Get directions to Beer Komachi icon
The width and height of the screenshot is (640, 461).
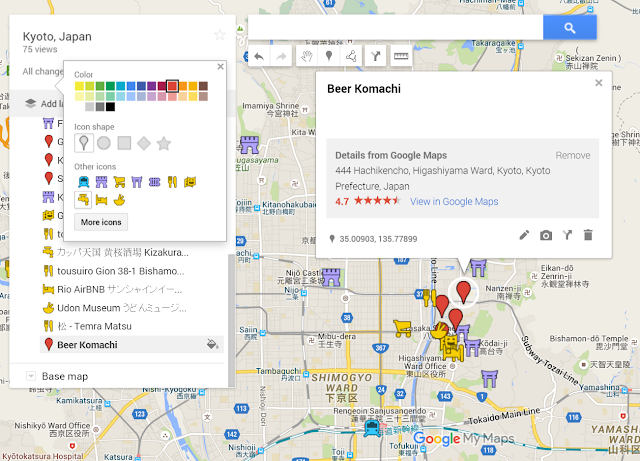pyautogui.click(x=567, y=235)
